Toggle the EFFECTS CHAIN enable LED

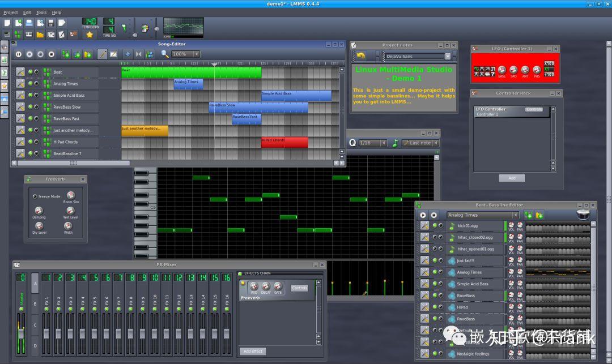point(240,274)
